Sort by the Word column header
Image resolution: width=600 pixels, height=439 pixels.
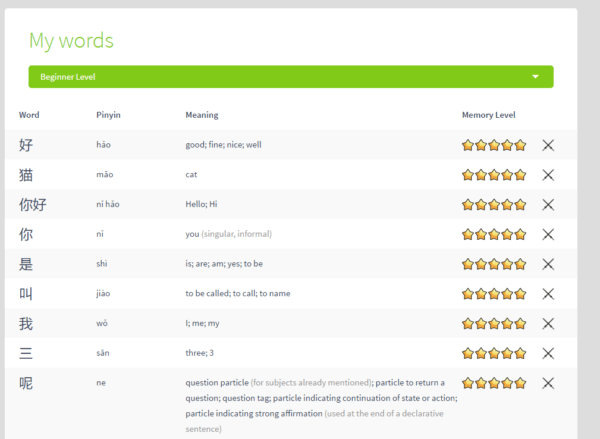coord(29,115)
